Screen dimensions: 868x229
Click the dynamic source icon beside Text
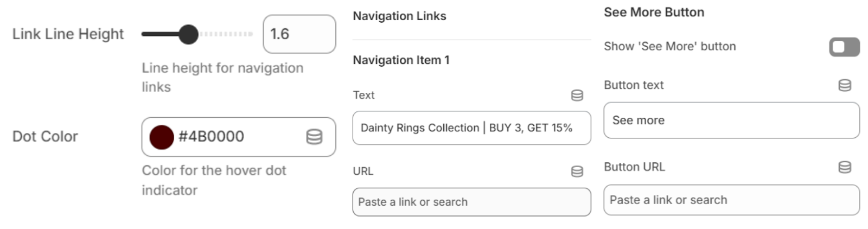[577, 96]
